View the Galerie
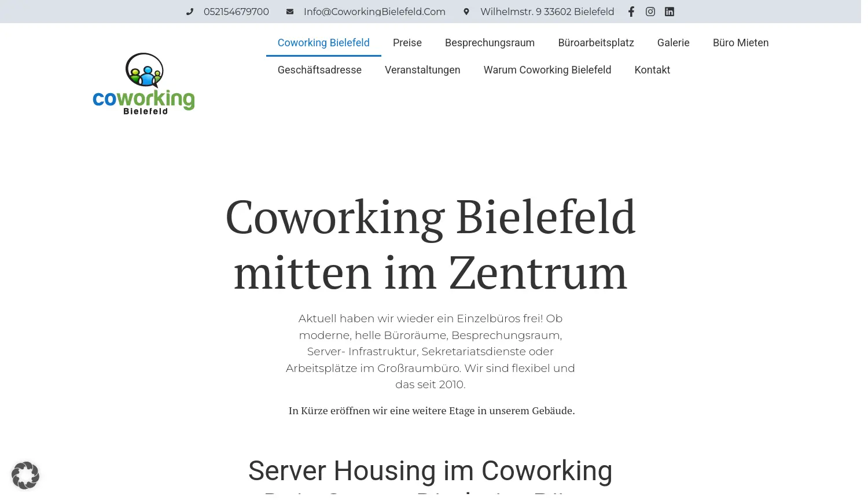The height and width of the screenshot is (501, 868). [x=673, y=42]
